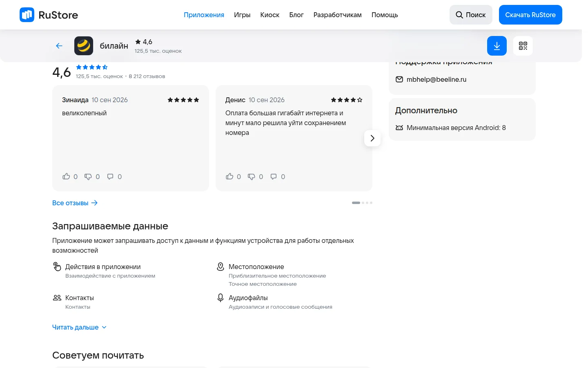Click the large 4,6 rating number
Image resolution: width=588 pixels, height=368 pixels.
point(62,72)
